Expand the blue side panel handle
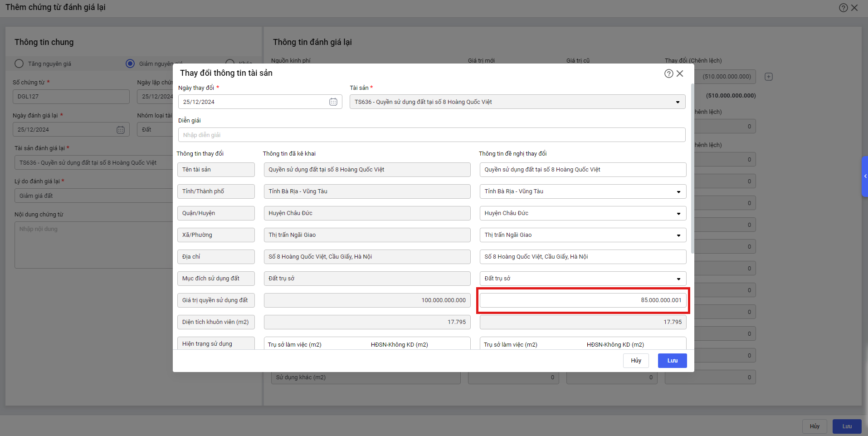 coord(865,176)
